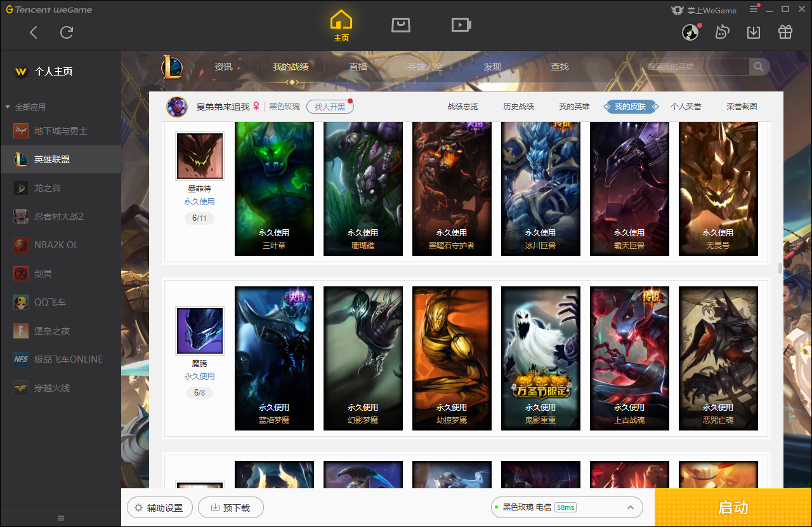Switch to 荣誉截图 sub-tab
This screenshot has width=812, height=527.
tap(742, 107)
